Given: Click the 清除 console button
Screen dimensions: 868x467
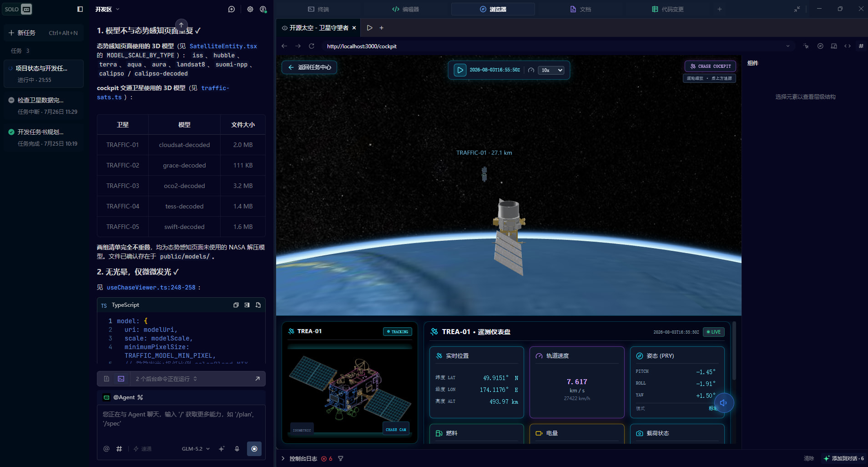Looking at the screenshot, I should 809,458.
